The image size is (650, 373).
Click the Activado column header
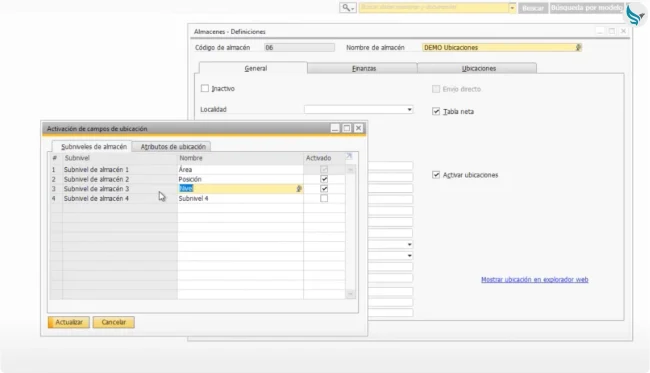324,158
